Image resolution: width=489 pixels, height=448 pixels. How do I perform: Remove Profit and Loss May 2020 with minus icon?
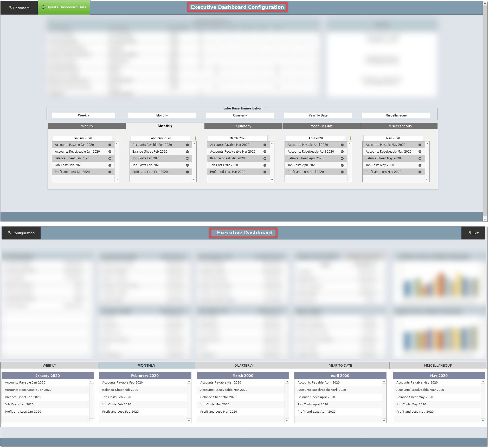[420, 172]
